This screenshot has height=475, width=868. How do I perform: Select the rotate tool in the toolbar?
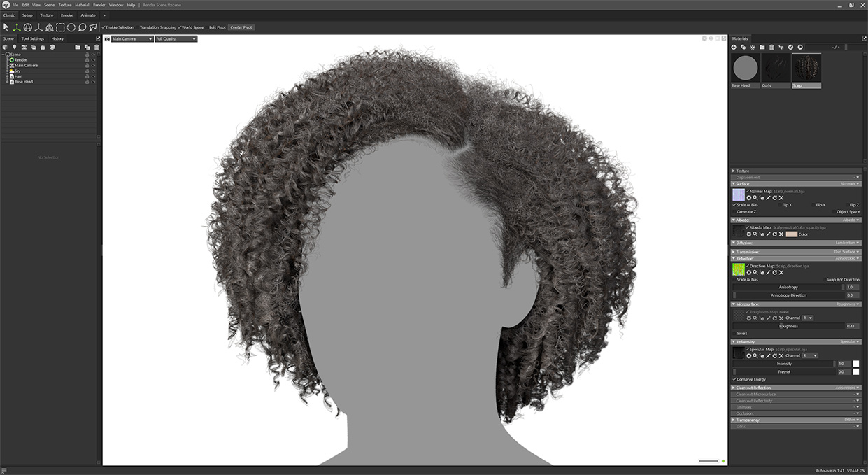coord(27,27)
